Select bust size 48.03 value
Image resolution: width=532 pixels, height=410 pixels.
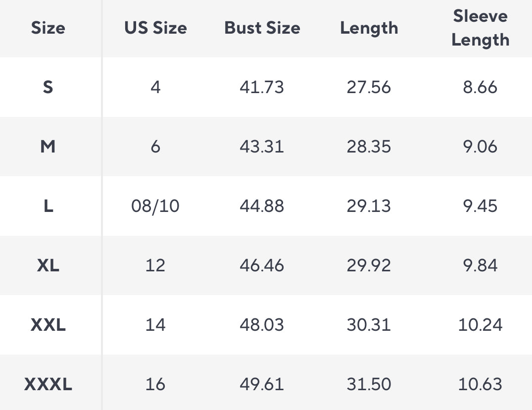262,325
